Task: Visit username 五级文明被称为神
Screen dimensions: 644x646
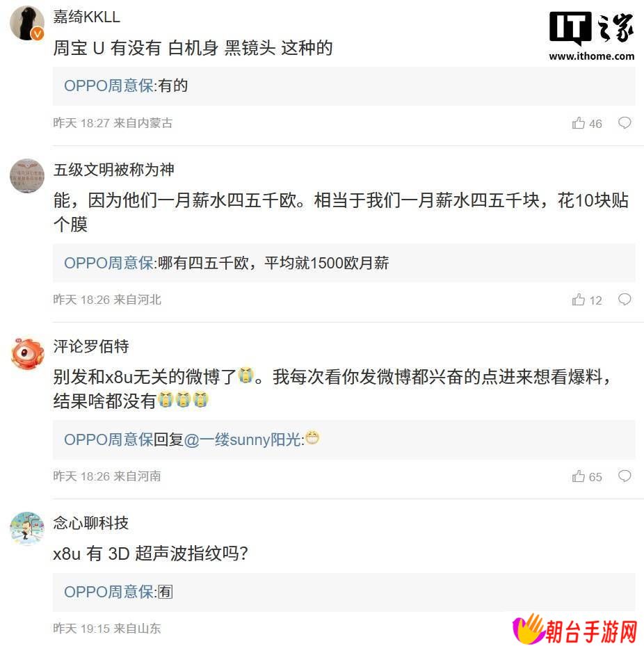Action: click(114, 170)
